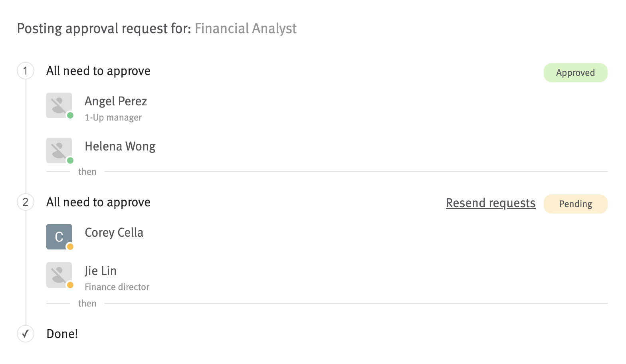Open the Financial Analyst posting
This screenshot has width=626, height=364.
246,28
